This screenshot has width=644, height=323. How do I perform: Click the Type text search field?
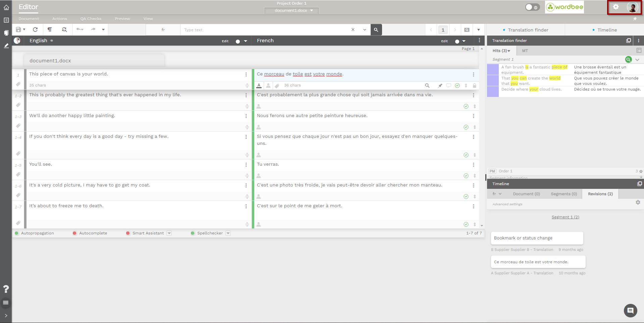click(x=265, y=30)
